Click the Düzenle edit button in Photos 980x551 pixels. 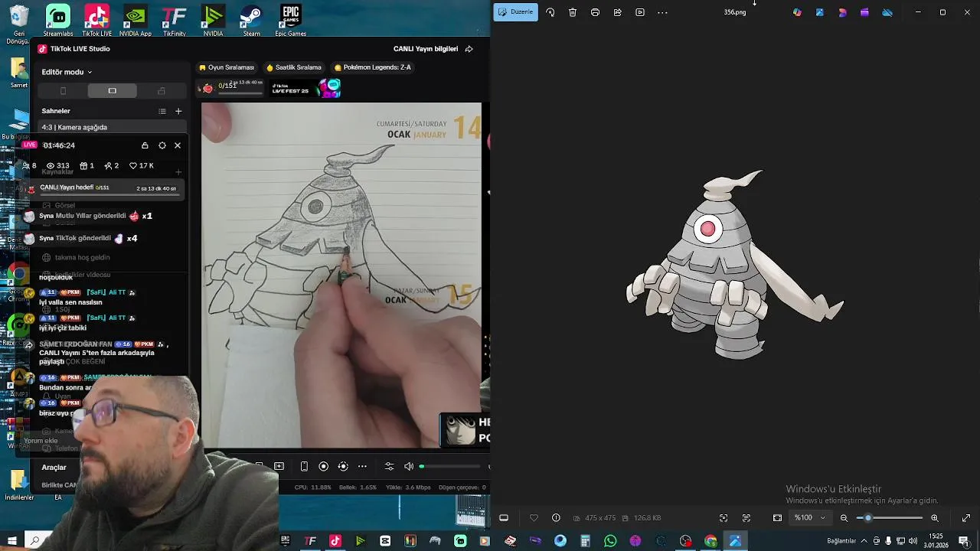pos(515,12)
